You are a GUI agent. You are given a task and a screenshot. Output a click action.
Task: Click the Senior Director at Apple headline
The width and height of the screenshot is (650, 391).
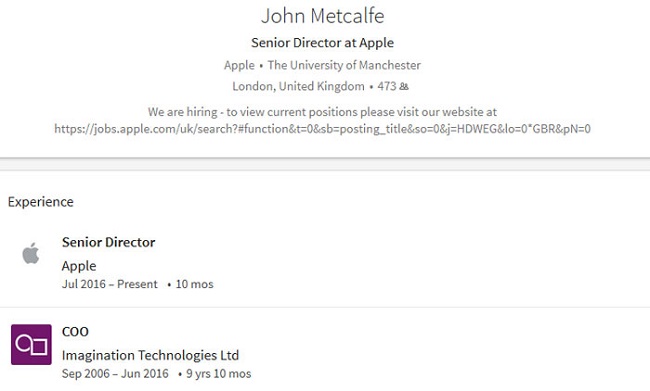coord(323,43)
